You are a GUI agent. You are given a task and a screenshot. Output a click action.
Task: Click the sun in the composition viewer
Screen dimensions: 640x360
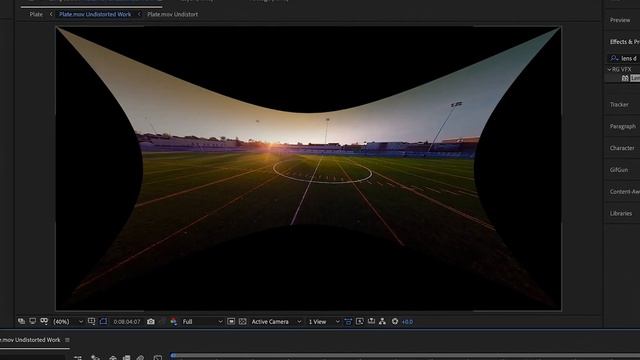[269, 146]
